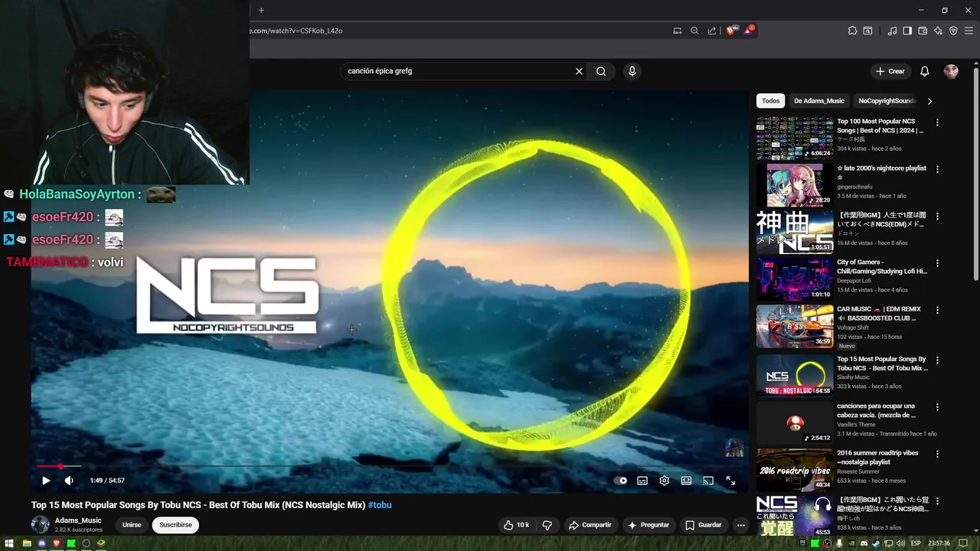Open Top 100 Most Popular NCS Songs thumbnail
Image resolution: width=980 pixels, height=551 pixels.
(795, 138)
